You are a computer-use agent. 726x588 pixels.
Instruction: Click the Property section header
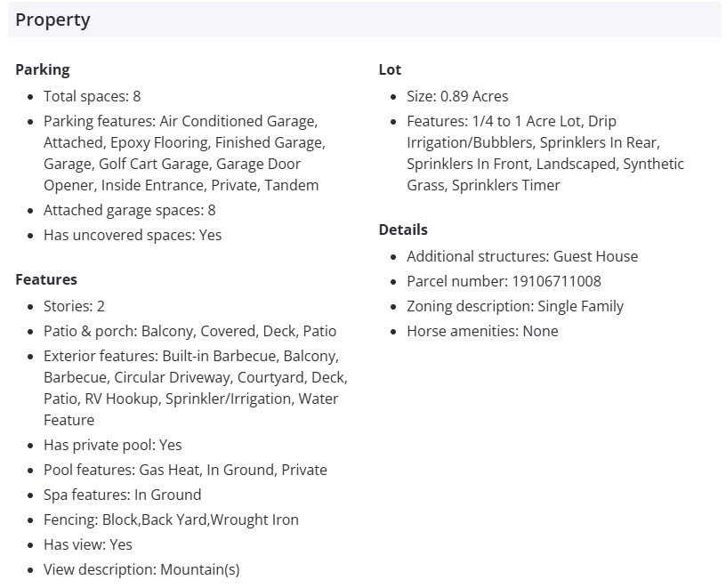(53, 20)
